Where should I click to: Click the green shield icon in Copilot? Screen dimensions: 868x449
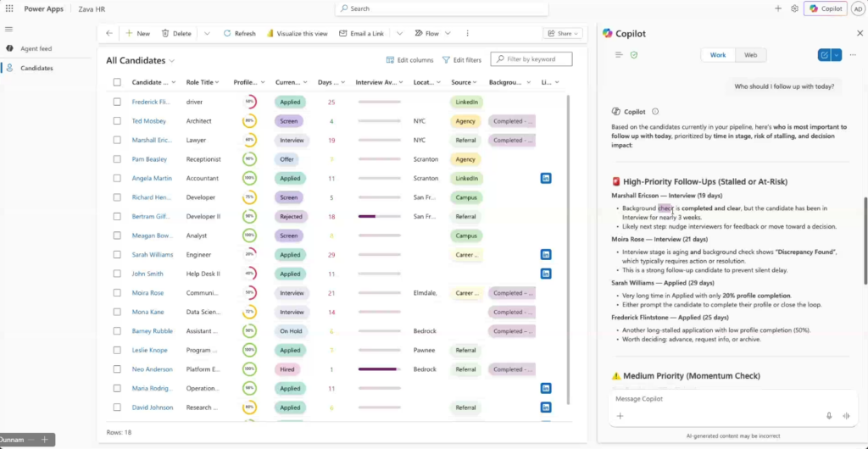coord(634,55)
